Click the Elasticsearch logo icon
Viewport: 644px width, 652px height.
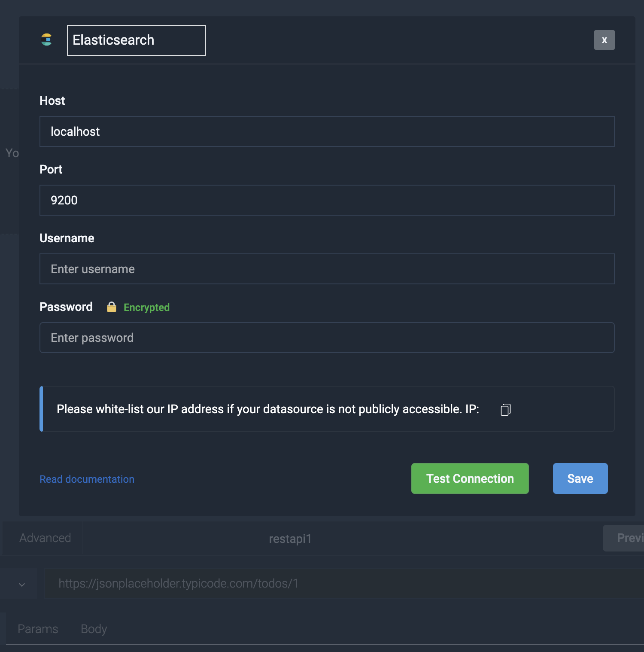tap(46, 40)
